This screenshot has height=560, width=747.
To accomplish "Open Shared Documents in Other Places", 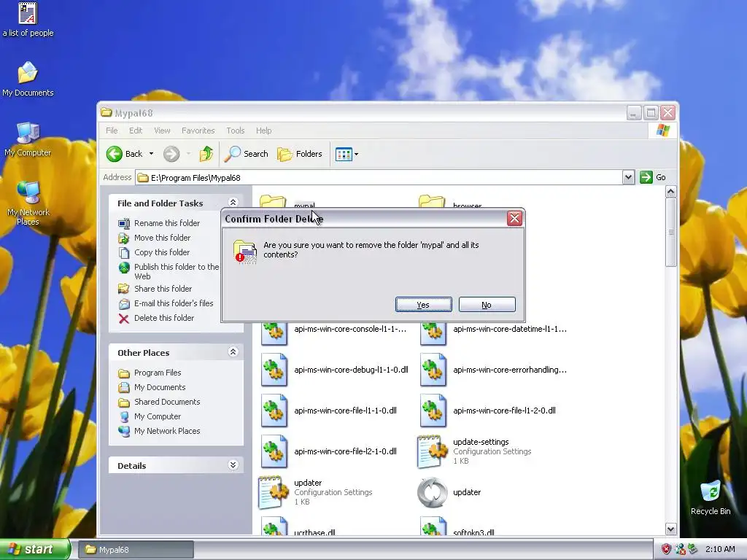I will tap(159, 402).
